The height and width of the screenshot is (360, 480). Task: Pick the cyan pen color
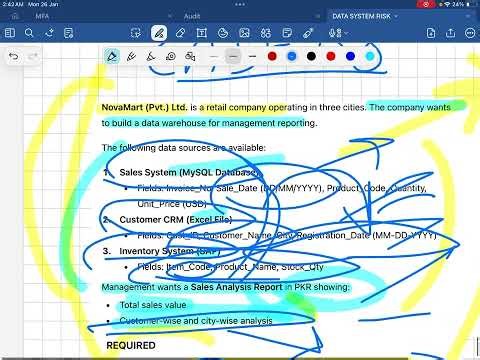click(x=370, y=56)
